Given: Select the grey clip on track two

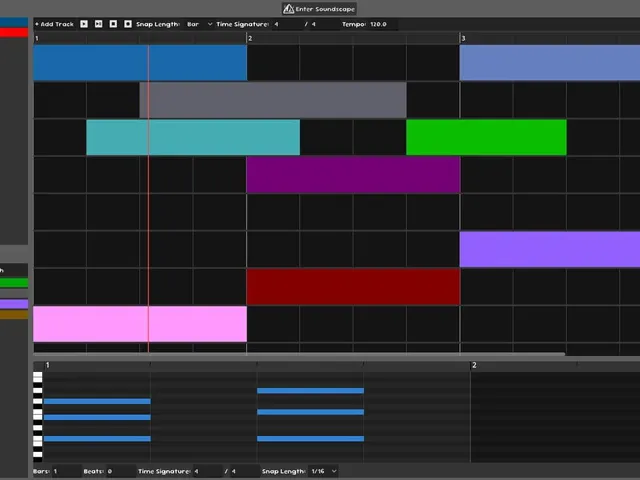Looking at the screenshot, I should pyautogui.click(x=273, y=100).
